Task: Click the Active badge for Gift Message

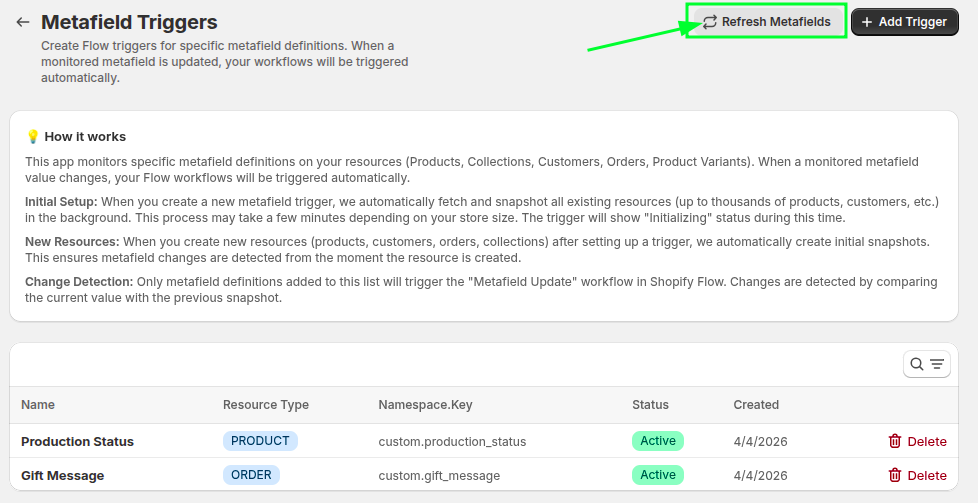Action: pyautogui.click(x=657, y=475)
